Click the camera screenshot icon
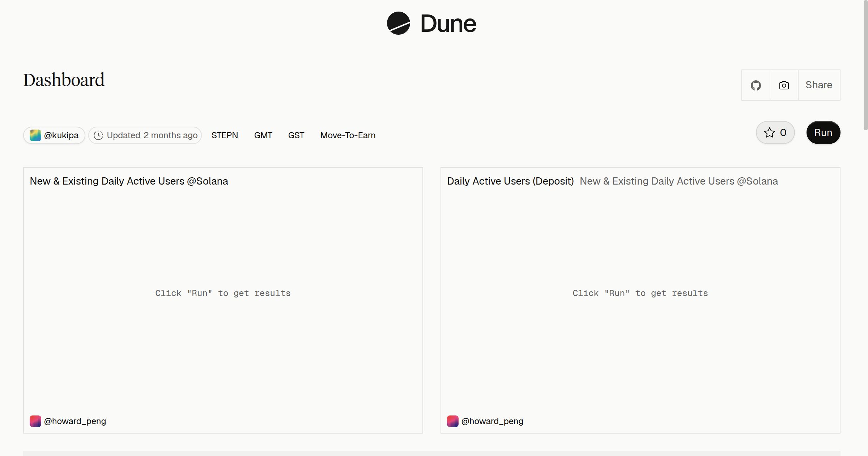The image size is (868, 456). (784, 85)
